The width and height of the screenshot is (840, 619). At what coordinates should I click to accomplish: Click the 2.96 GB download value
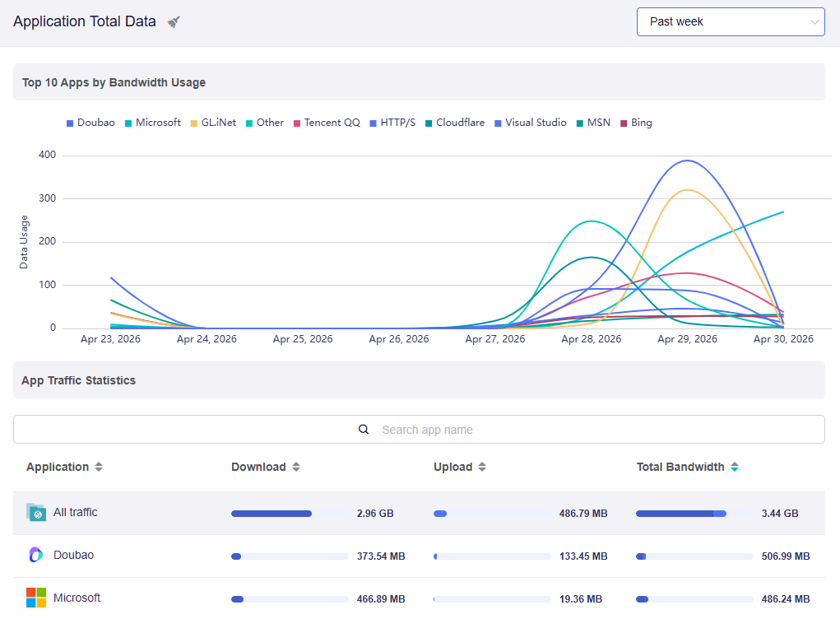coord(375,514)
